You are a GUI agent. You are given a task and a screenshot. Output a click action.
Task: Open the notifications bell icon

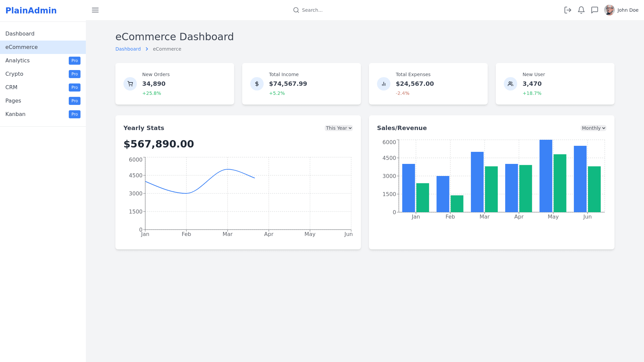tap(581, 10)
